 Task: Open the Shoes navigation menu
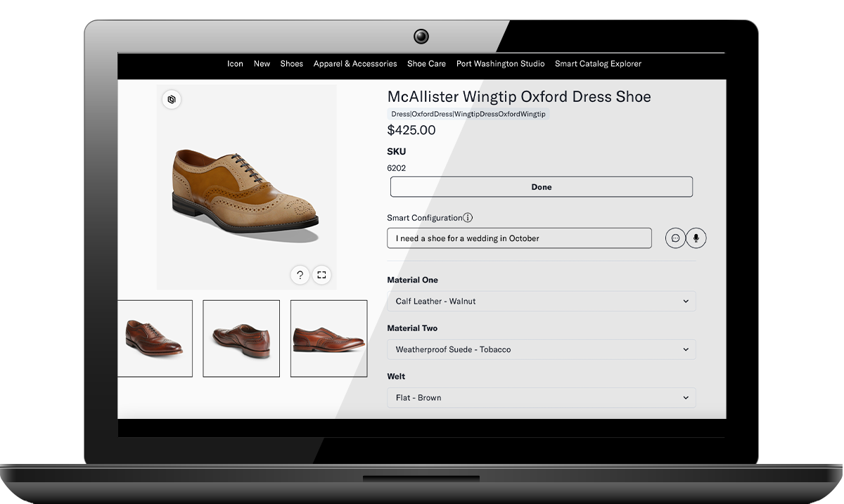[x=291, y=64]
